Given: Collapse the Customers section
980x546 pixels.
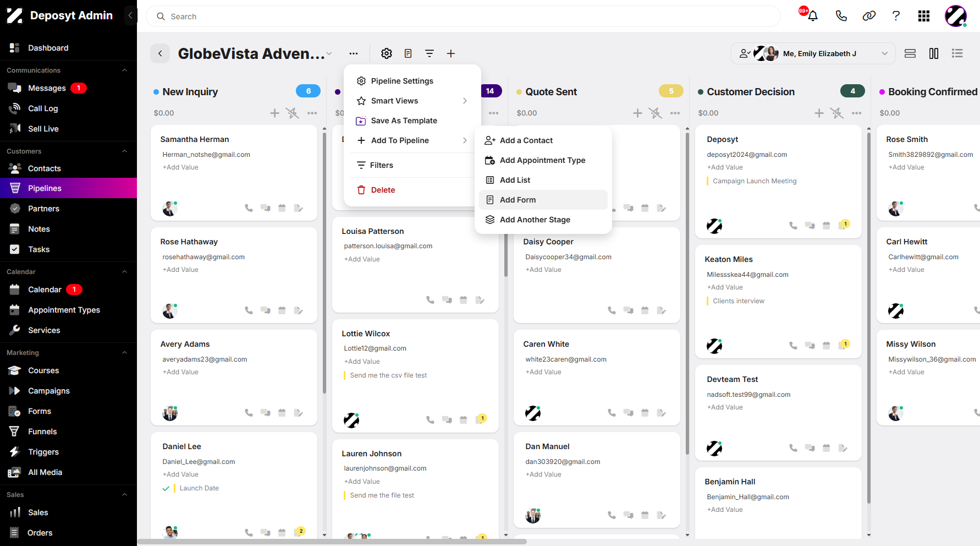Looking at the screenshot, I should (x=124, y=151).
